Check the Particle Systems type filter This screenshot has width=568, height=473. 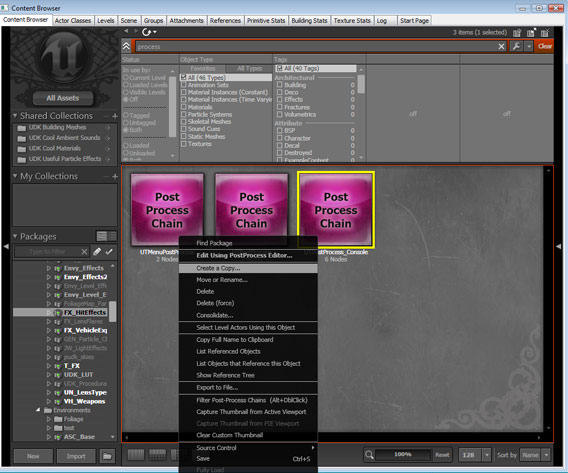[x=184, y=114]
